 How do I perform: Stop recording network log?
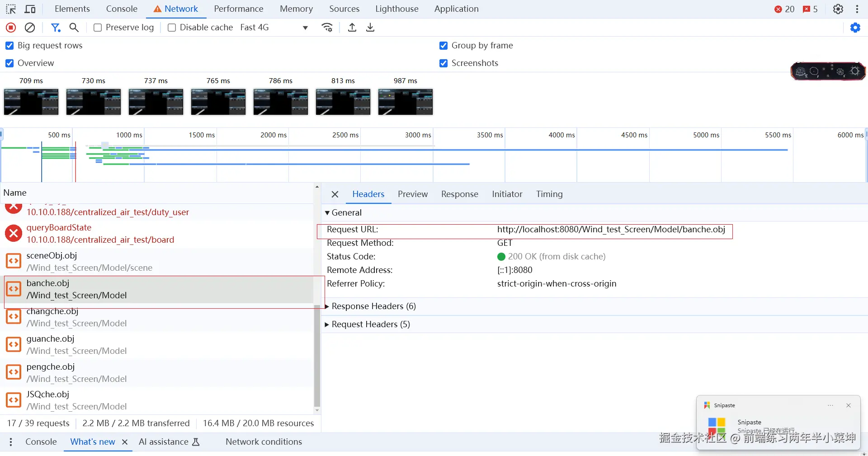(11, 28)
